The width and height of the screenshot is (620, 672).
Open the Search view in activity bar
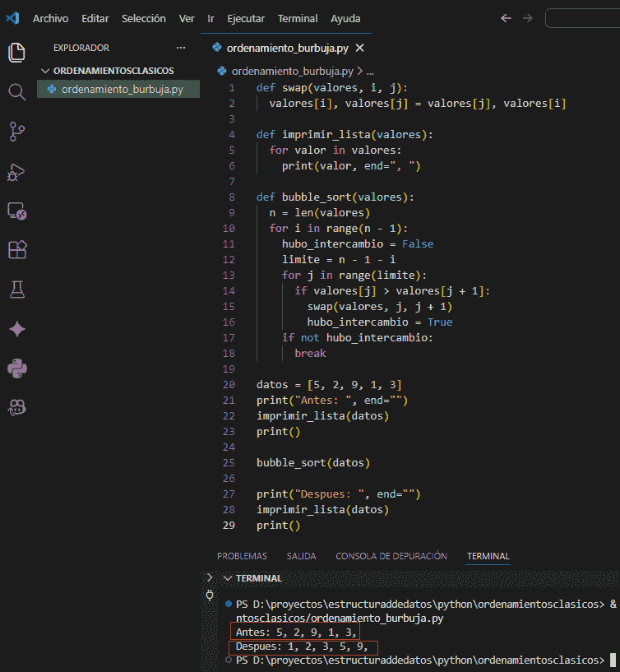[16, 92]
